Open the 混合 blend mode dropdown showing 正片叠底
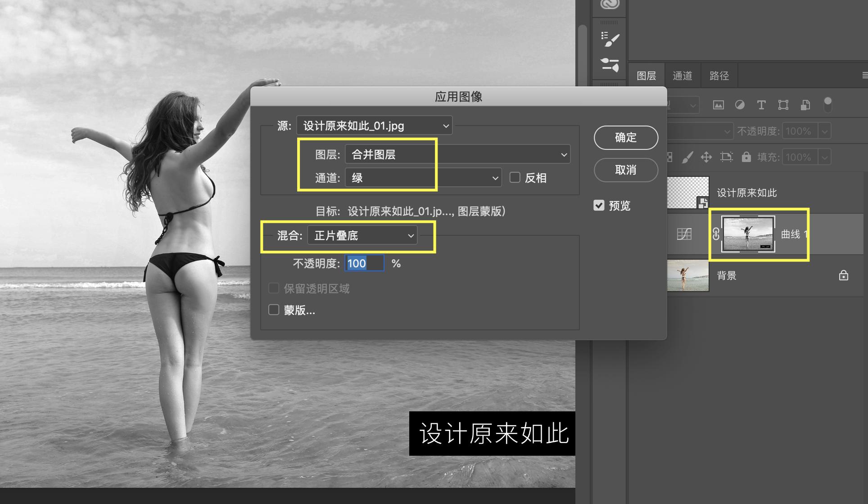This screenshot has width=868, height=504. pos(362,235)
